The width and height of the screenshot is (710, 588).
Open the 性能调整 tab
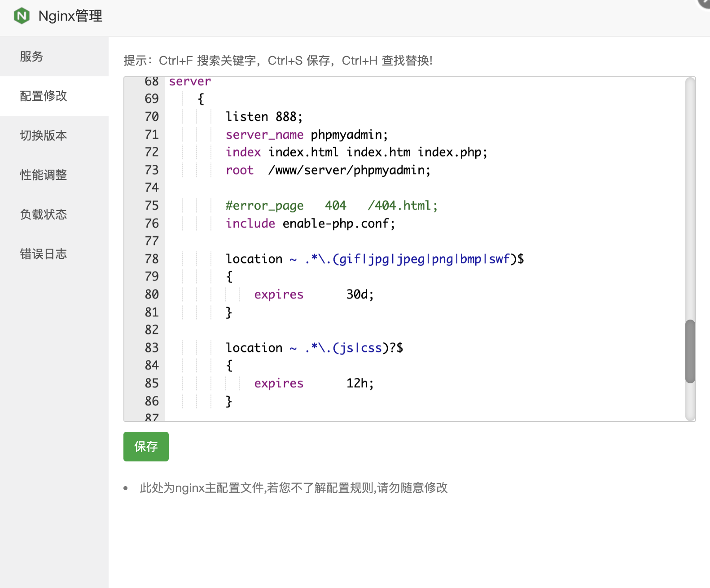click(x=54, y=175)
